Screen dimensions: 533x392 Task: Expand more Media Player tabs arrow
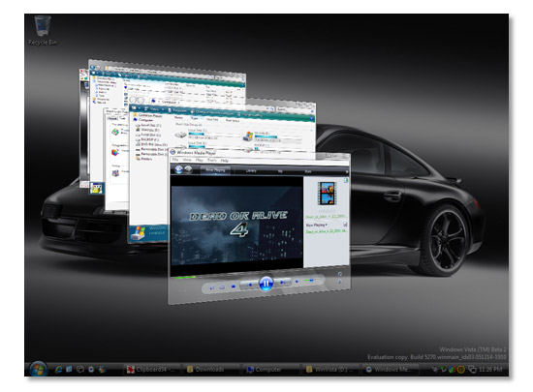click(347, 172)
